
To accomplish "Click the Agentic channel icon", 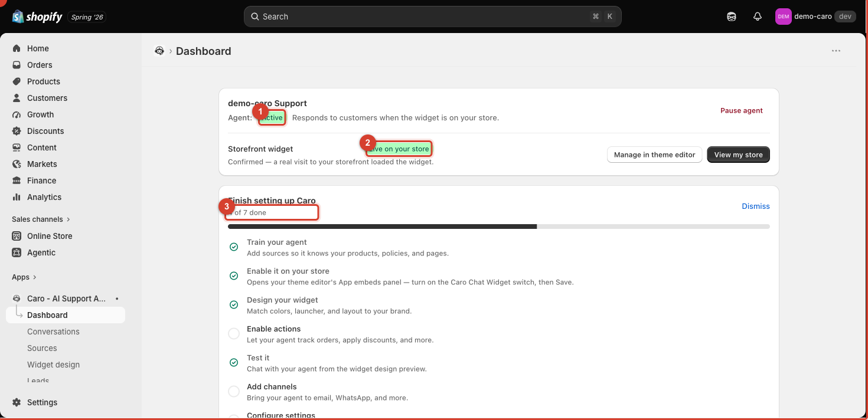I will tap(17, 252).
